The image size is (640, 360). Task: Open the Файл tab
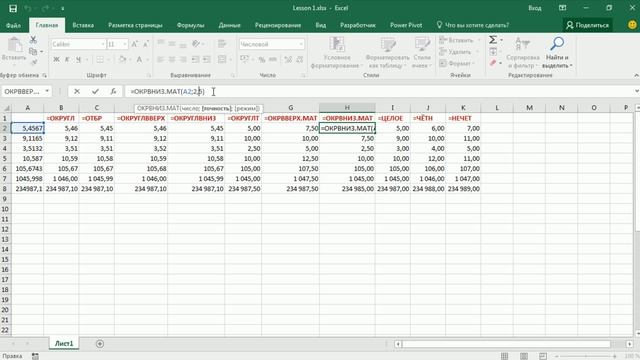click(13, 25)
